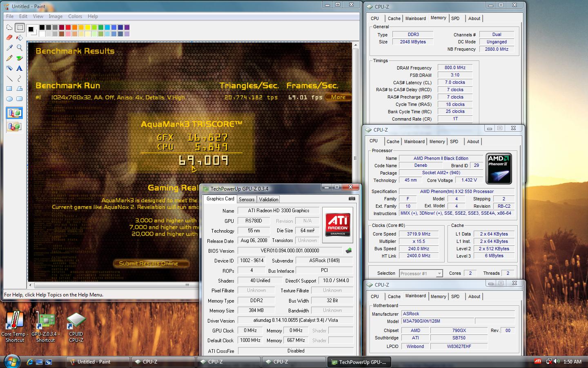
Task: Select the Rounded Rectangle shape tool
Action: click(20, 99)
